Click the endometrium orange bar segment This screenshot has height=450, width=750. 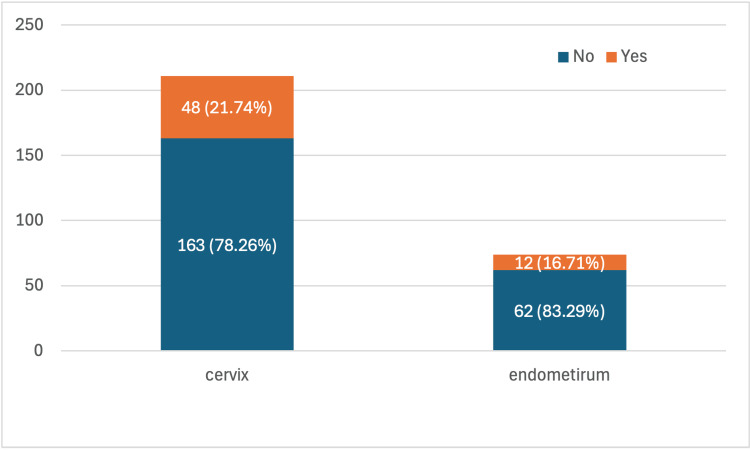(560, 262)
